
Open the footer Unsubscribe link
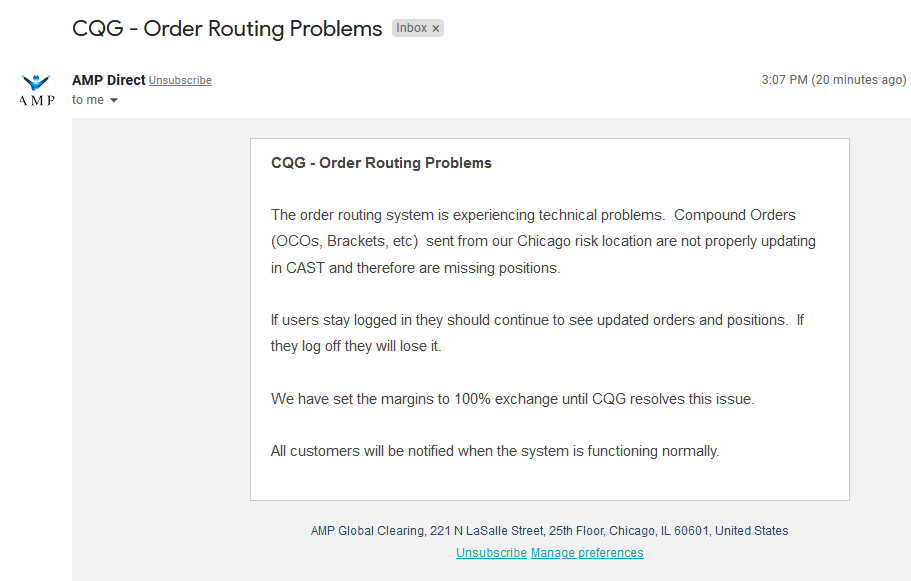click(491, 553)
